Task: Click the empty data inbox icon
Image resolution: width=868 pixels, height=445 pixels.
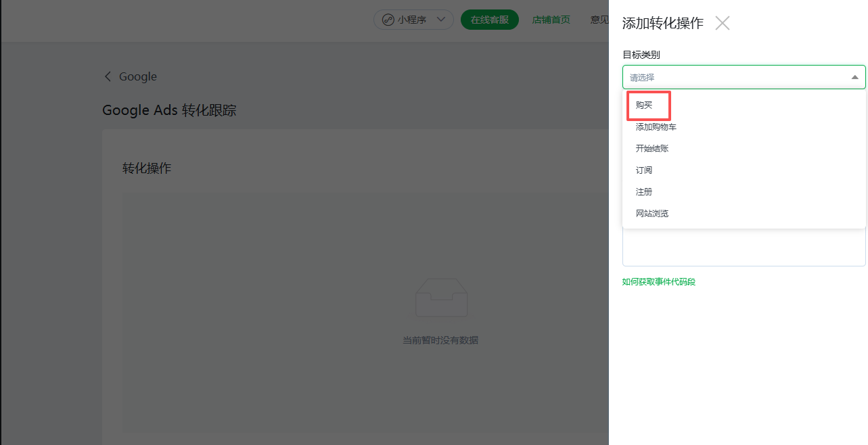Action: (x=441, y=298)
